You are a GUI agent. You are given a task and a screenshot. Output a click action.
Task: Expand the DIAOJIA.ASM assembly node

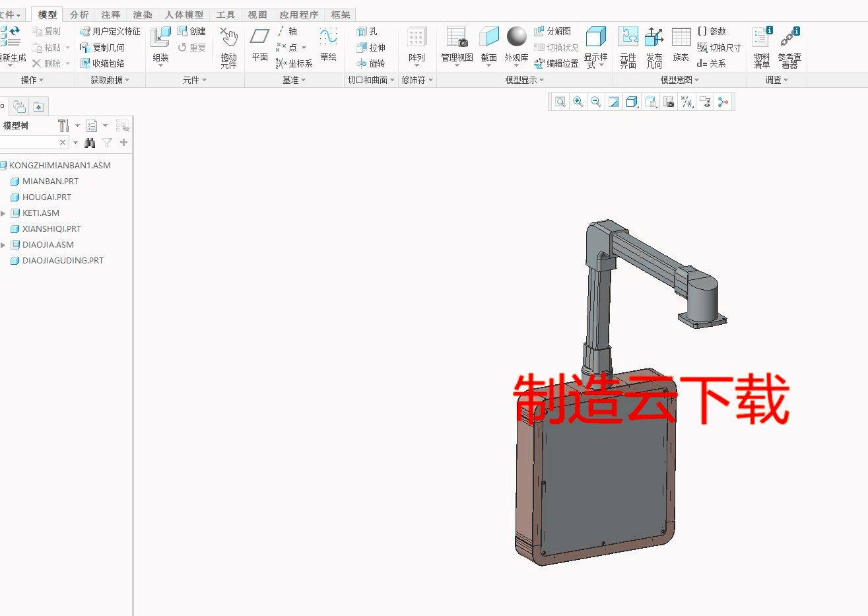5,244
